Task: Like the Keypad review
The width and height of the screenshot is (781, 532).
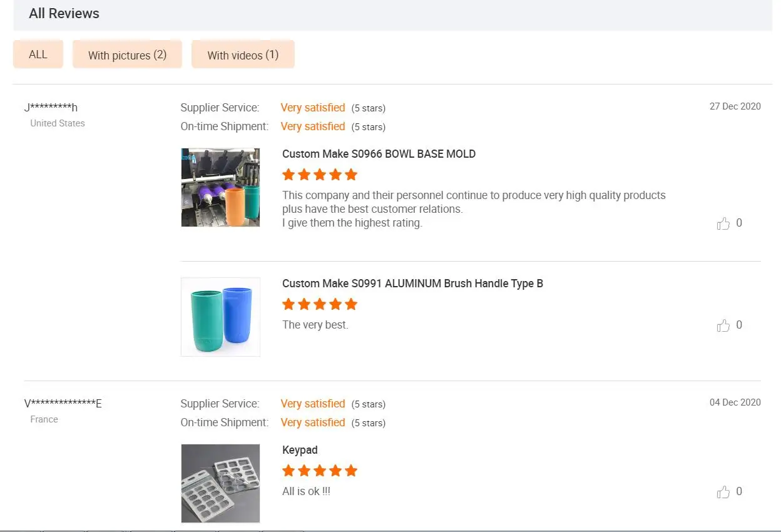Action: point(723,492)
